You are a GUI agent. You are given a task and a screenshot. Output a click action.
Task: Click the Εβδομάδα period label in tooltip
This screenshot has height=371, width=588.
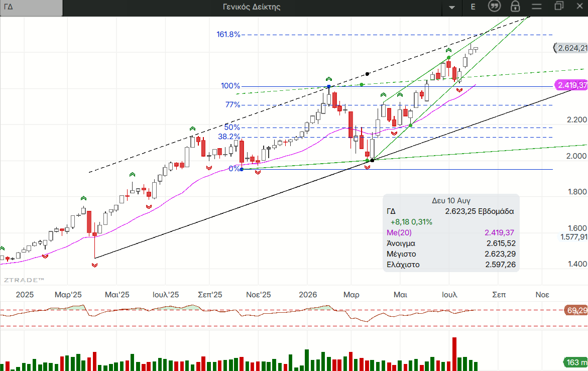pos(496,211)
